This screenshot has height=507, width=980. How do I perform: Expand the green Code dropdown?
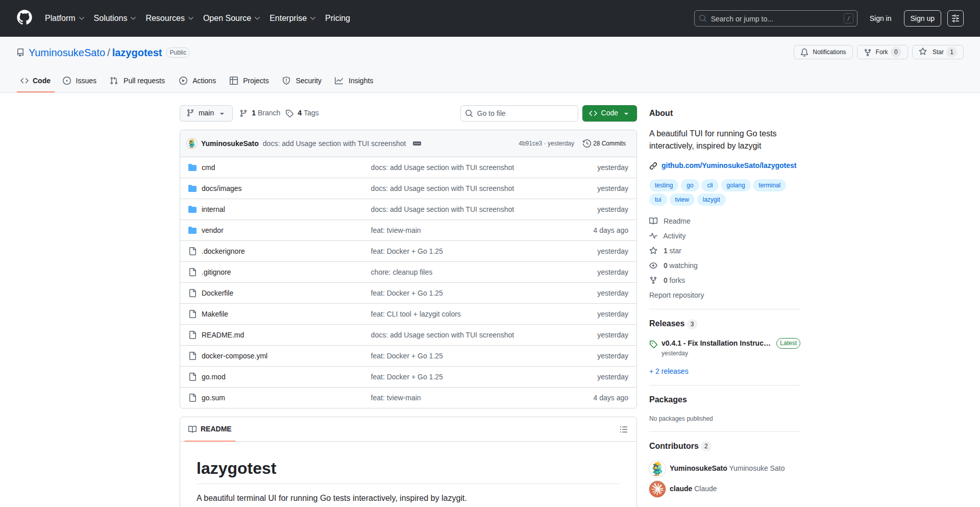(609, 113)
